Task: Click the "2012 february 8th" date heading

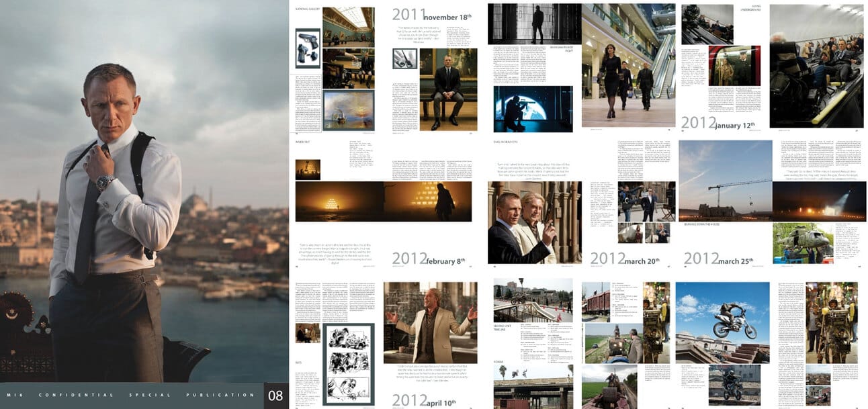Action: pos(429,259)
